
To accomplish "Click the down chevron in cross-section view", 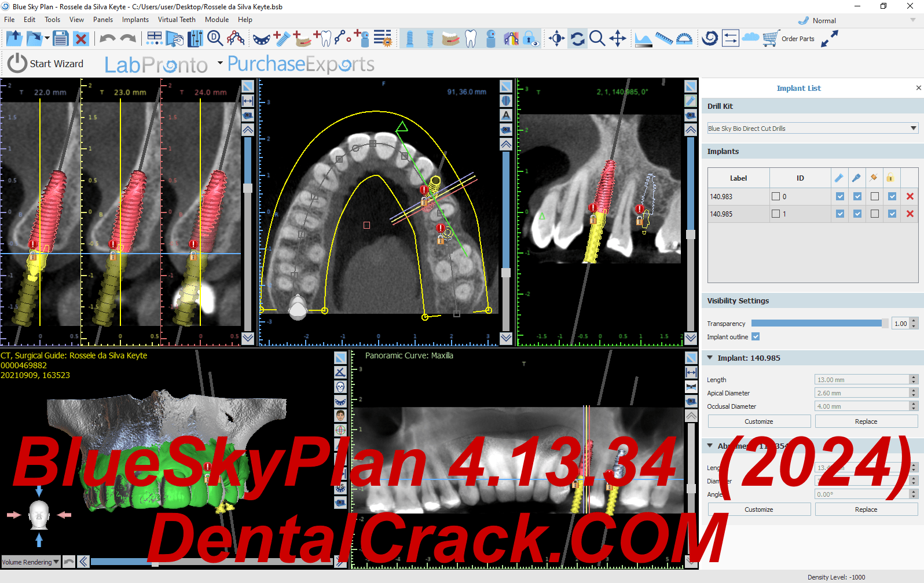I will [x=248, y=338].
